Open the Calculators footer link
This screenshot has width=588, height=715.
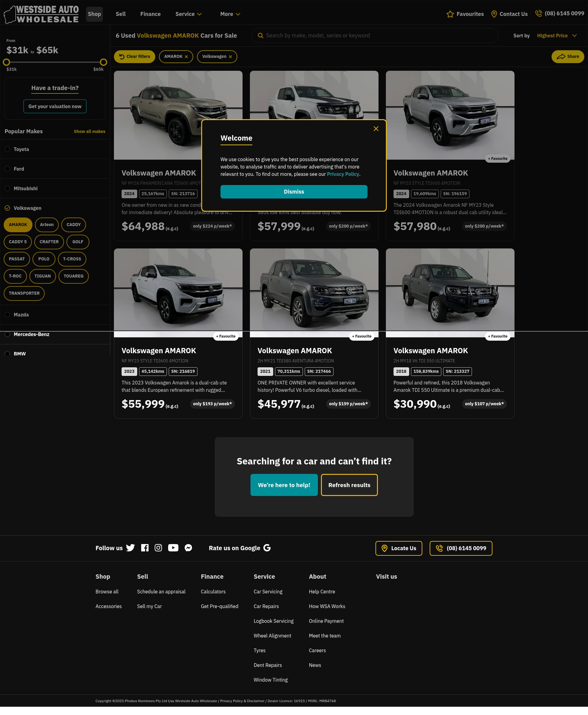[x=213, y=592]
